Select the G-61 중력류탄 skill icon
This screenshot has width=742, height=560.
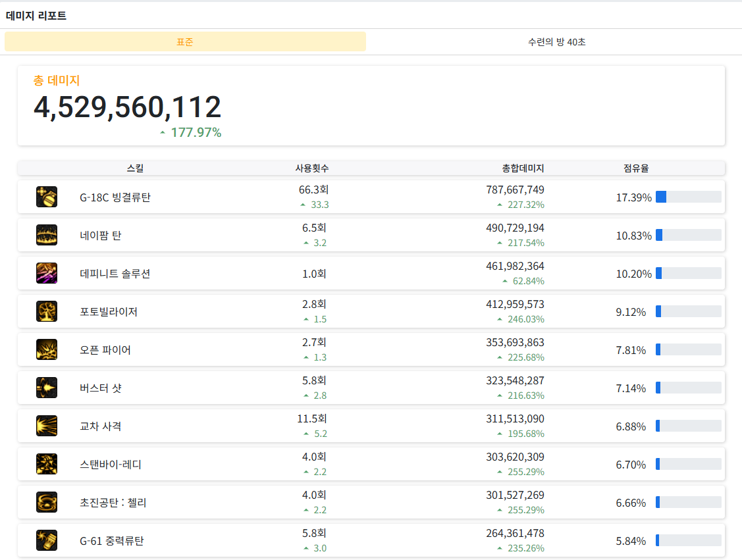(x=47, y=540)
